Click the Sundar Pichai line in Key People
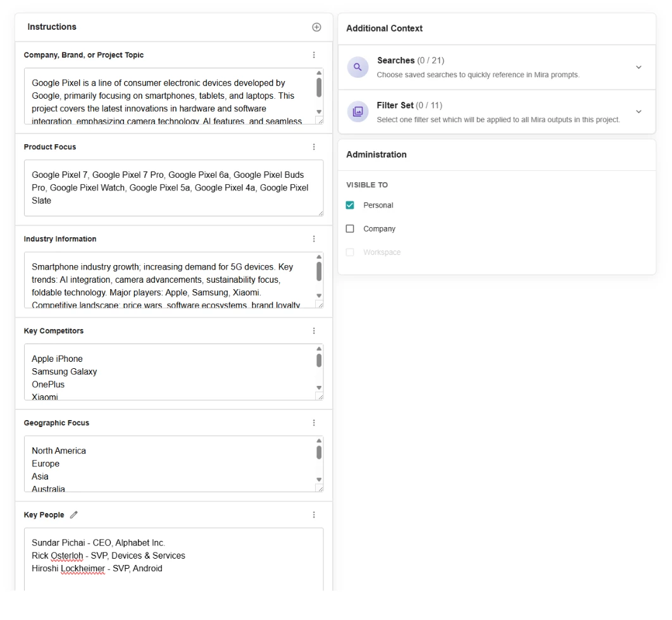 (98, 543)
